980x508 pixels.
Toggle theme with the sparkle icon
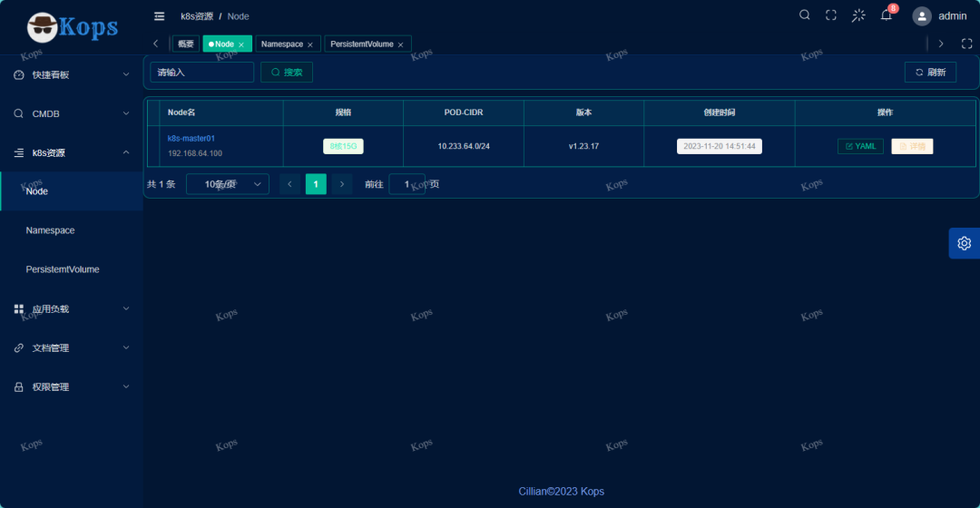[x=858, y=15]
